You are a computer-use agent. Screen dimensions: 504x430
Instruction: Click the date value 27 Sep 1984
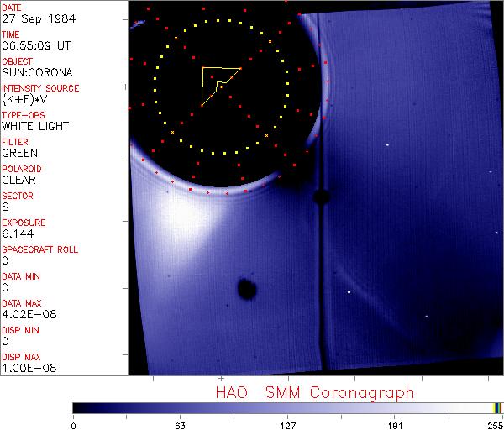[34, 18]
